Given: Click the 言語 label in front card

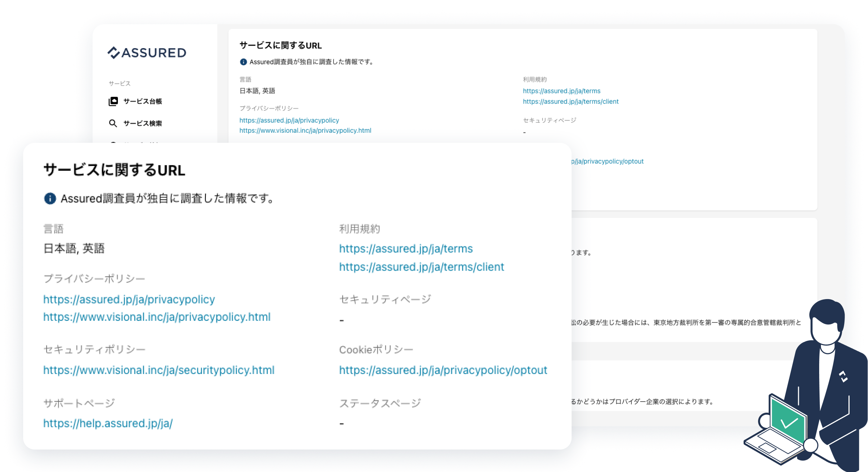Looking at the screenshot, I should tap(54, 229).
